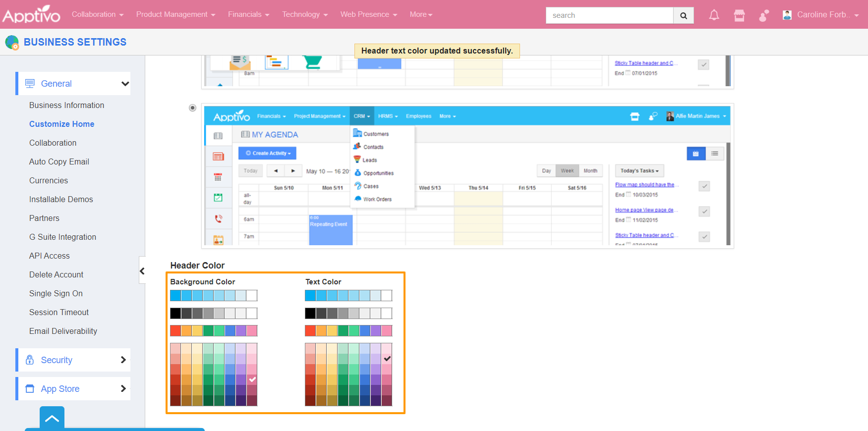Open the share/referral icon in the header
The width and height of the screenshot is (868, 431).
(764, 15)
